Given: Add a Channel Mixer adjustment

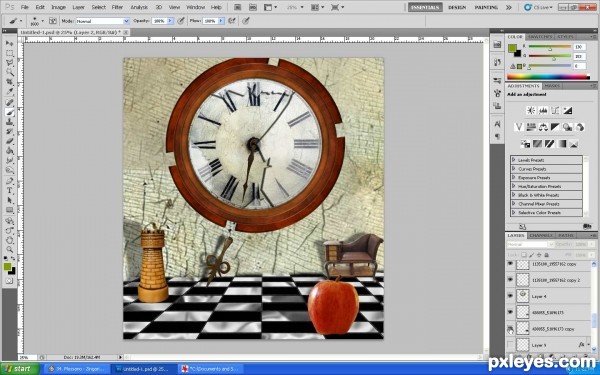Looking at the screenshot, I should point(580,127).
